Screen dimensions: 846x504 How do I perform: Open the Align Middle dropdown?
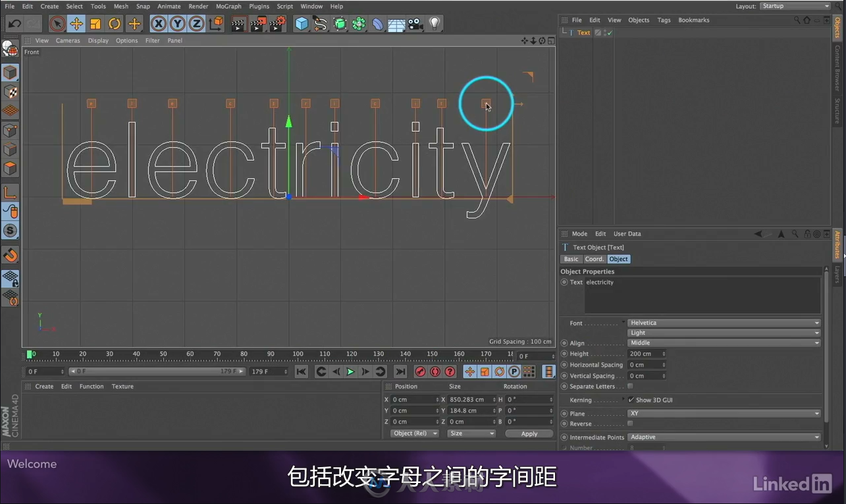pos(724,343)
